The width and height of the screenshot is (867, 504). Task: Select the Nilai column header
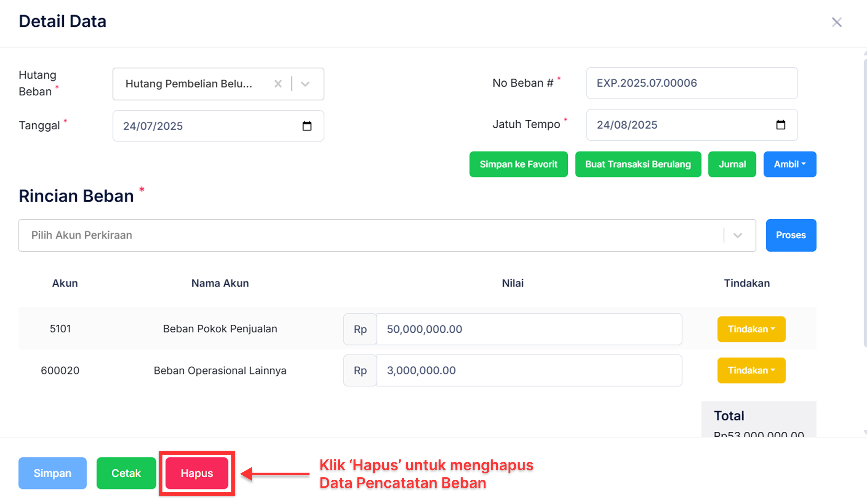click(512, 283)
